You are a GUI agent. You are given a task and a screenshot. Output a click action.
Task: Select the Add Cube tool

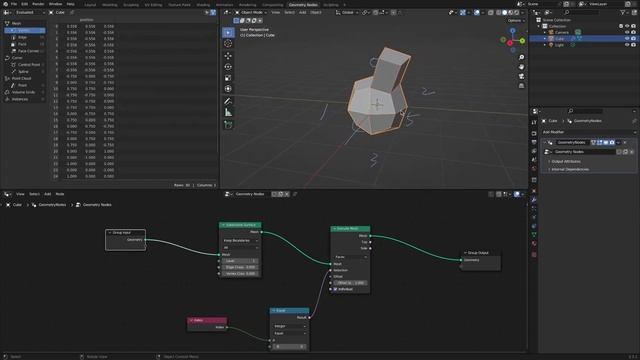[x=228, y=124]
